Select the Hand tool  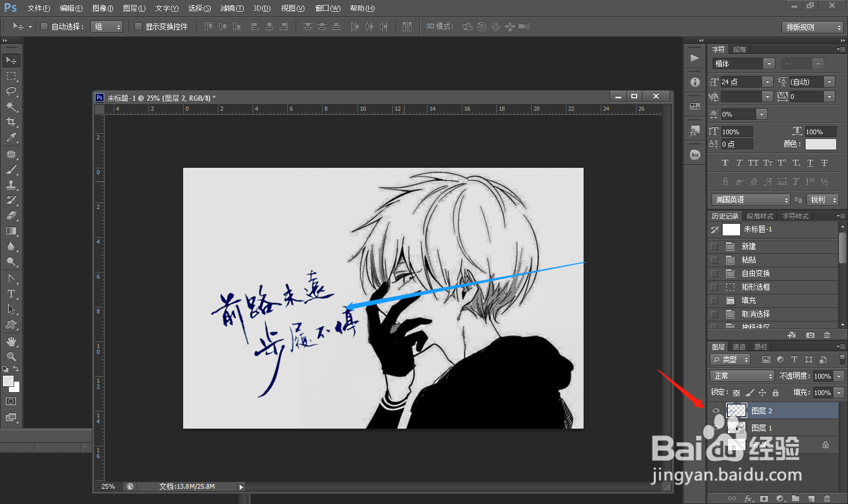click(x=11, y=341)
